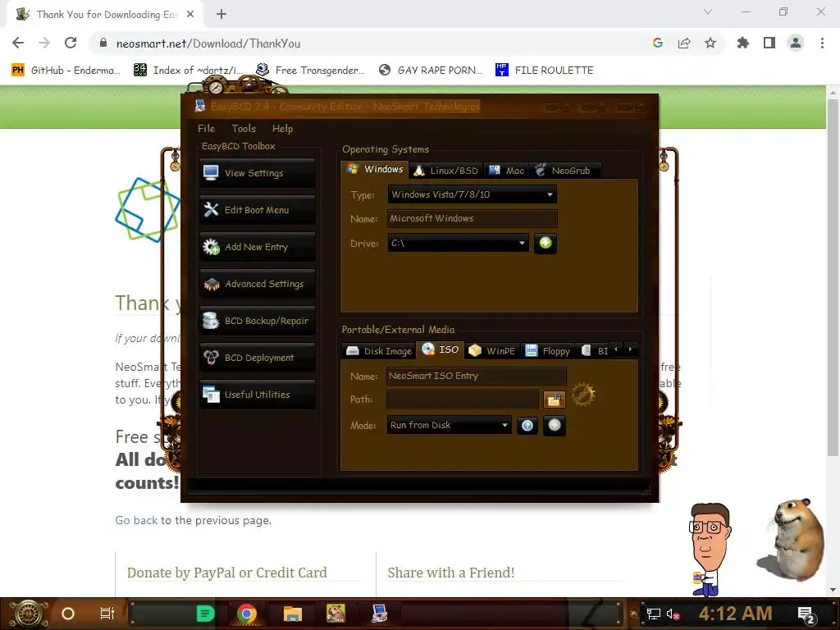The width and height of the screenshot is (840, 630).
Task: Click the Cortana circle taskbar icon
Action: 68,614
